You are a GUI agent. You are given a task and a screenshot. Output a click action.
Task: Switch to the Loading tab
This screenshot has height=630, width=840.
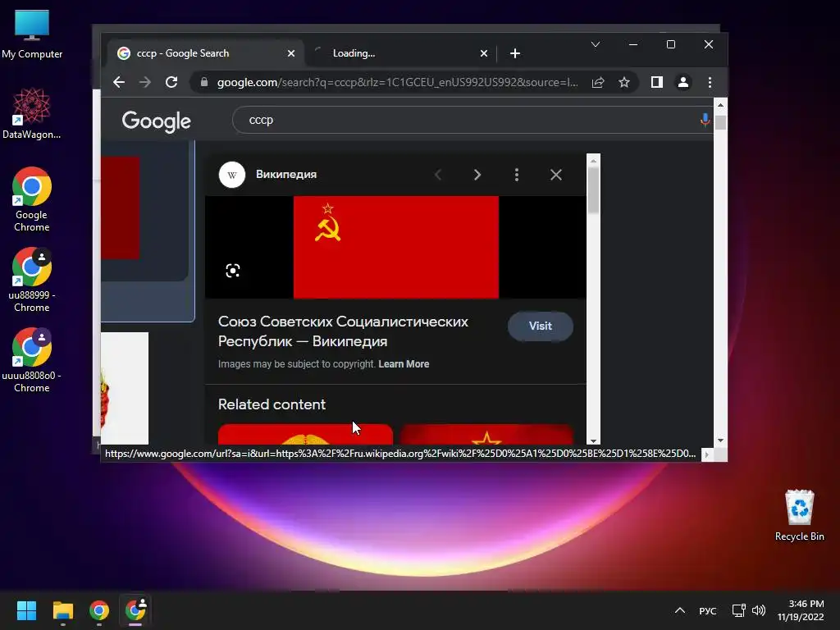399,53
